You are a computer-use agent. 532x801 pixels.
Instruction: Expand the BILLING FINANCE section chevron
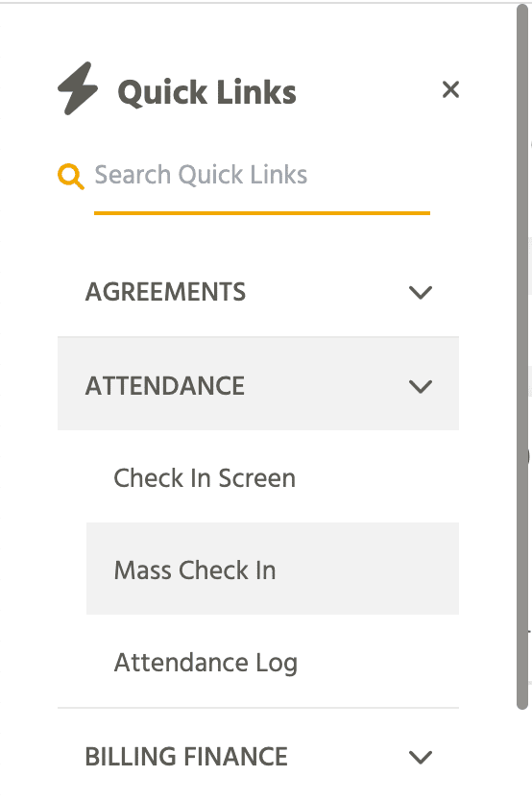pos(421,757)
